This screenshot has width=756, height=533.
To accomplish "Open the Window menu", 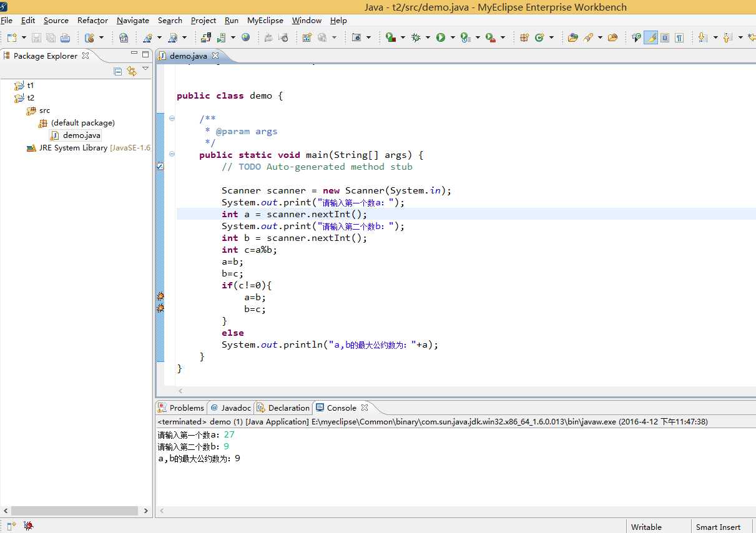I will (307, 21).
